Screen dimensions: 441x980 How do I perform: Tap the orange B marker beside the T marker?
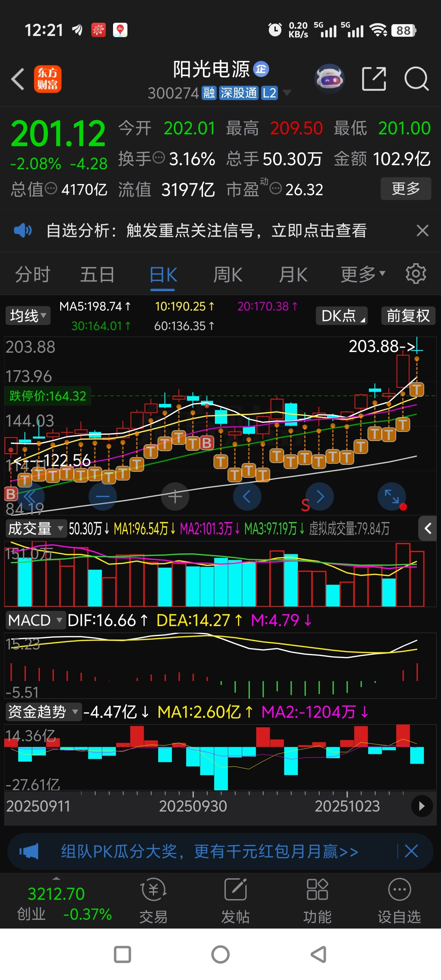[207, 443]
